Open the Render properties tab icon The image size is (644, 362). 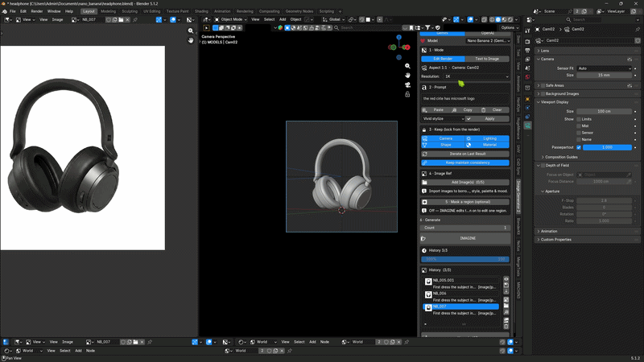click(527, 42)
